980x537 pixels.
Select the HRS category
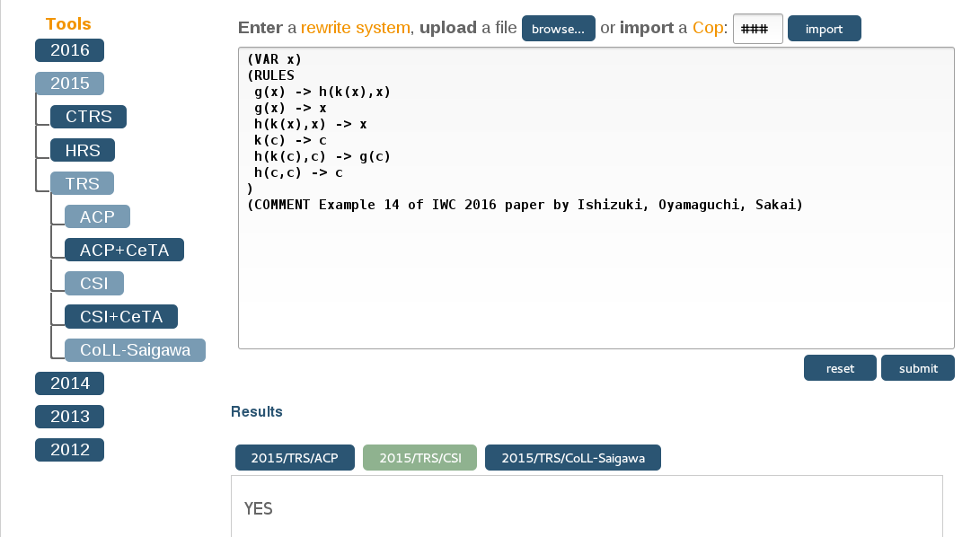click(83, 150)
